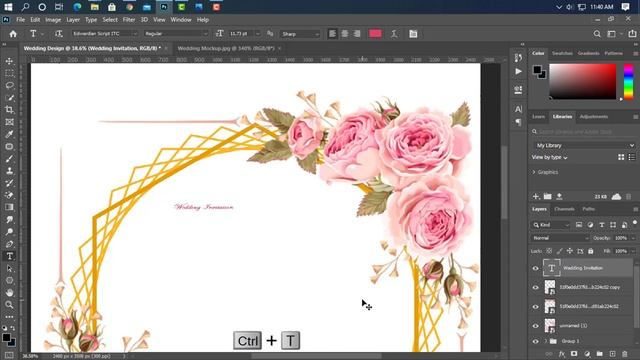Viewport: 640px width, 360px height.
Task: Create a new adjustment layer
Action: pos(587,354)
